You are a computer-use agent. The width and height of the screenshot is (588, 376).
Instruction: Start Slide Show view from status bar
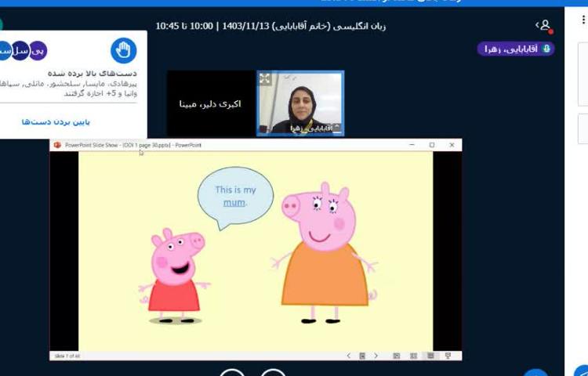point(448,356)
